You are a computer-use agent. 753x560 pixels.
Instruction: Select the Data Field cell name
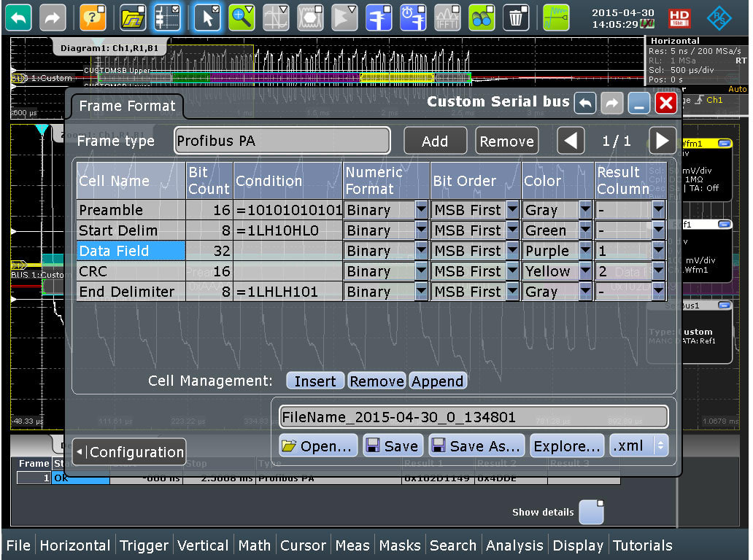(x=131, y=251)
